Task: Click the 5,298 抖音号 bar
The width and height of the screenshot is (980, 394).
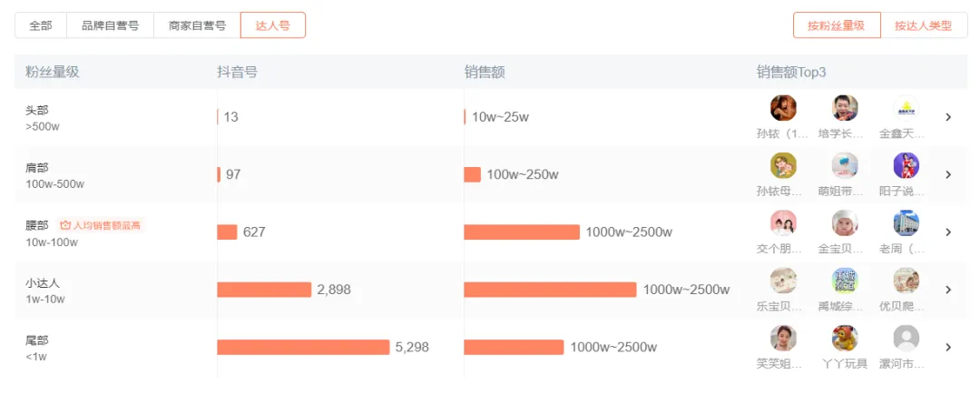Action: coord(303,348)
